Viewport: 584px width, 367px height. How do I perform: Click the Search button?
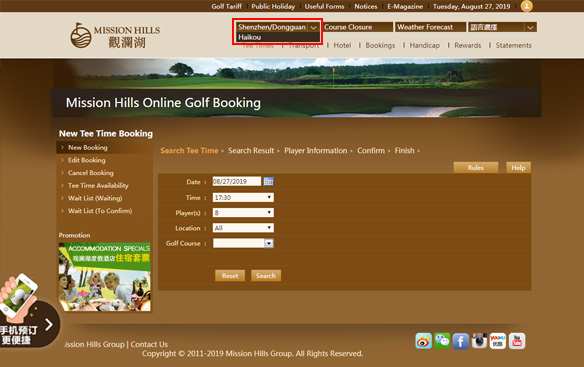tap(266, 276)
